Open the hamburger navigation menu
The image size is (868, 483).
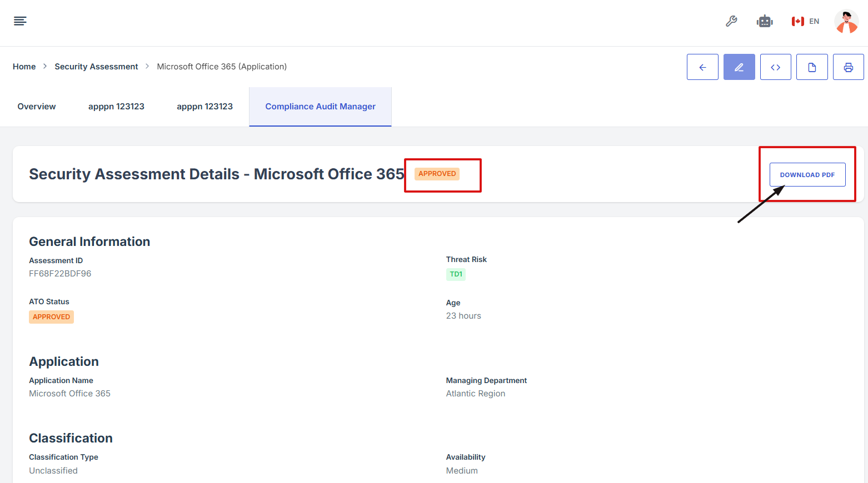pos(20,21)
